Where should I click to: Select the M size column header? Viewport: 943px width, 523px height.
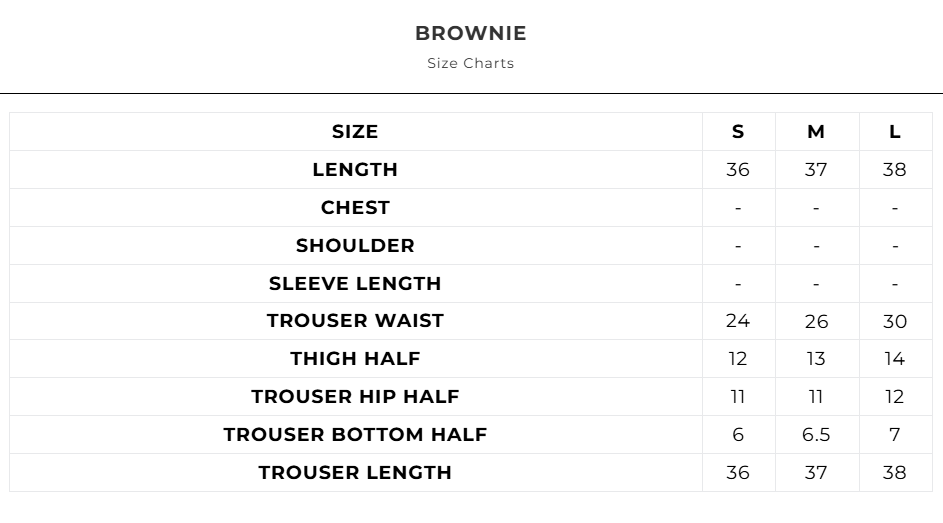point(816,132)
